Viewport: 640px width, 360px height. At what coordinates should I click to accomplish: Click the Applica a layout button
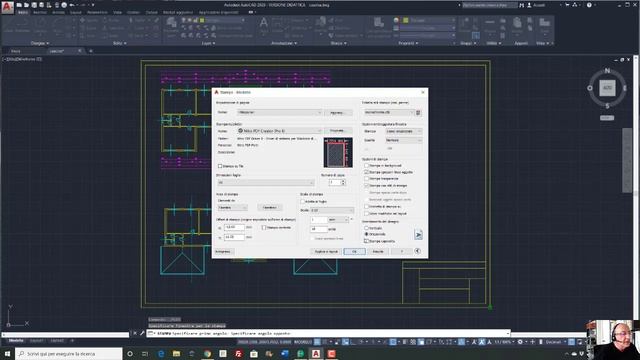point(326,251)
